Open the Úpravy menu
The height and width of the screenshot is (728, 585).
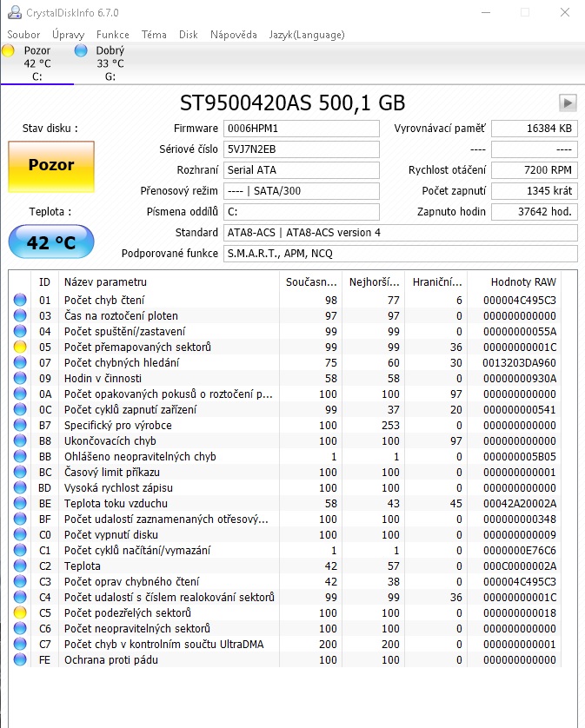(x=69, y=35)
